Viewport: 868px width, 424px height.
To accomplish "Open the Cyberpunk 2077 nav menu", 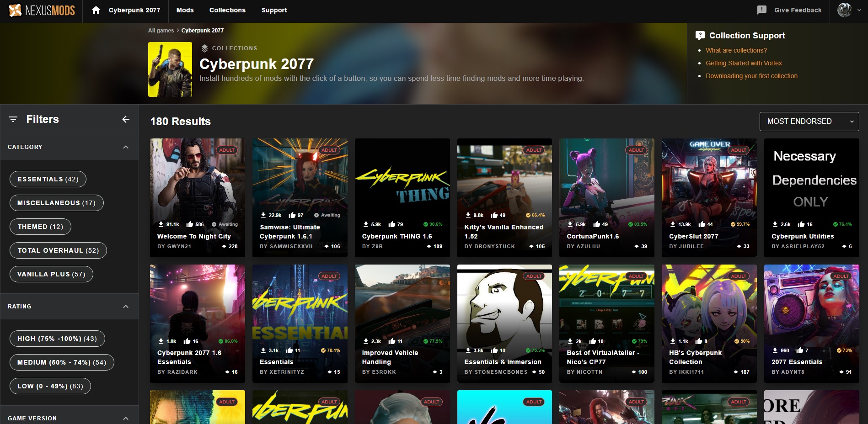I will [134, 10].
